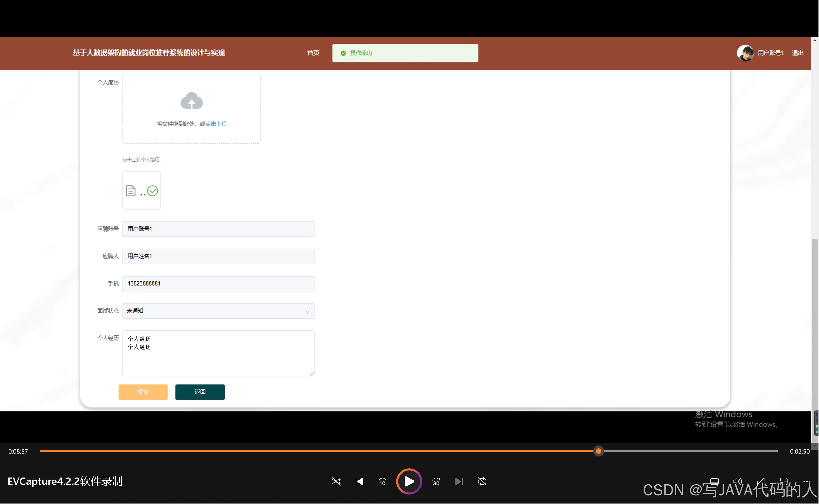
Task: Click the green upload success checkmark
Action: pos(153,191)
